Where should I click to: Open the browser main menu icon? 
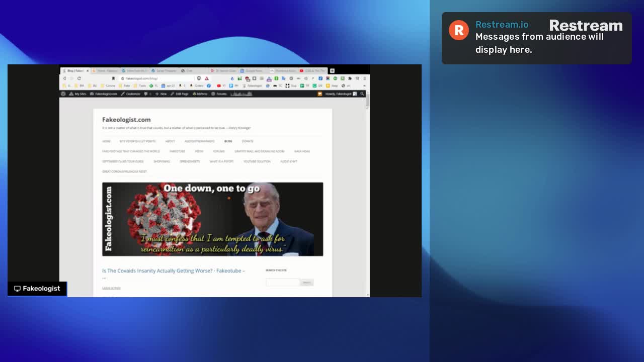point(365,78)
